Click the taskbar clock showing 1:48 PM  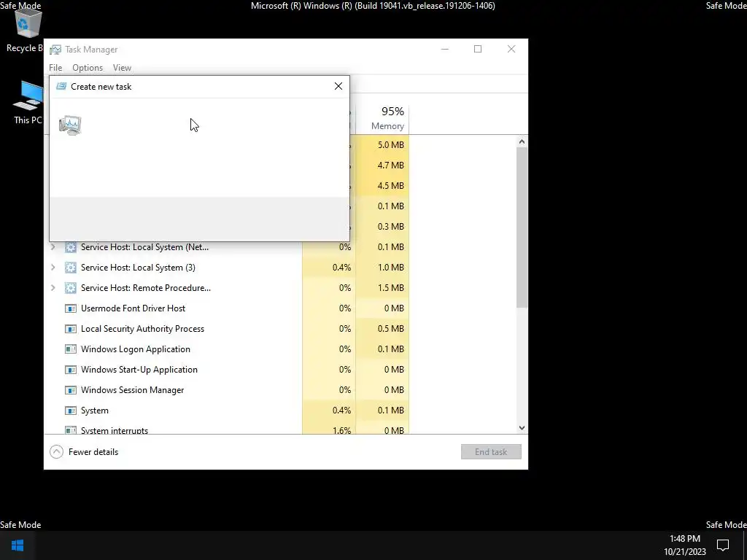(x=684, y=545)
